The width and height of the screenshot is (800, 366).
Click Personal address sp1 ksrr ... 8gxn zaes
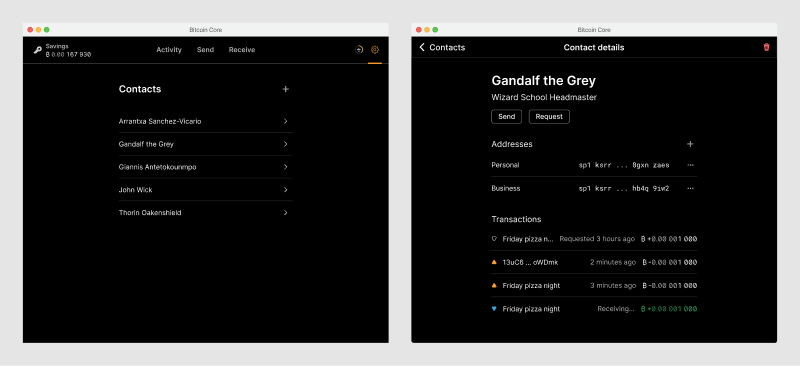click(624, 165)
